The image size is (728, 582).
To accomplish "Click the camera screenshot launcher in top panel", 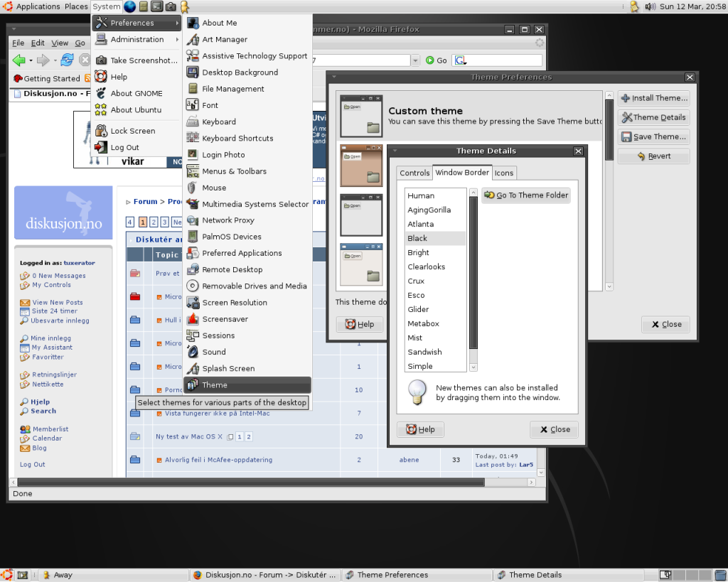I will tap(171, 6).
